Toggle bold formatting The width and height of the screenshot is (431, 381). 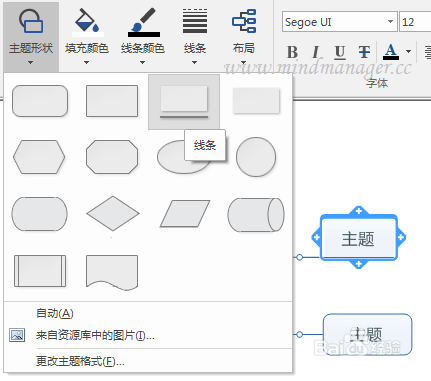(292, 52)
